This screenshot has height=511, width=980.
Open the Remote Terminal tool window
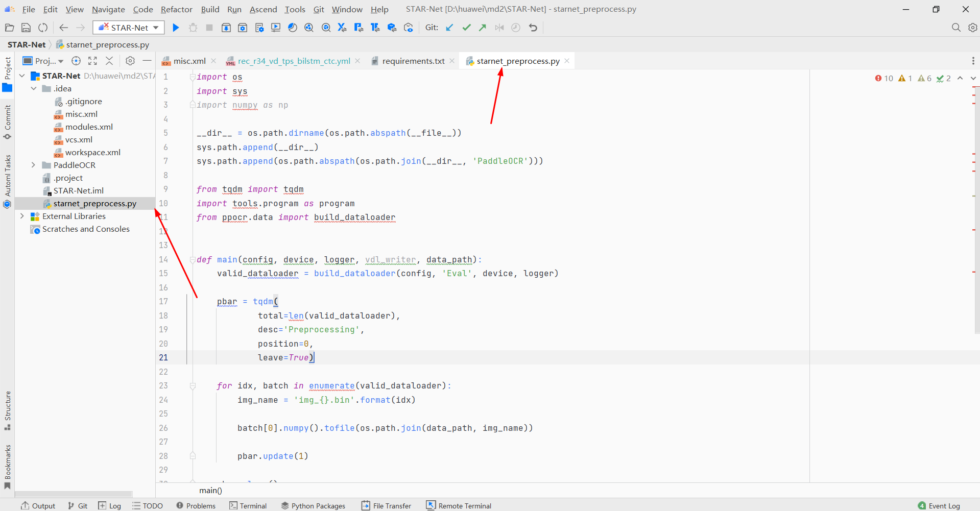[x=459, y=505]
